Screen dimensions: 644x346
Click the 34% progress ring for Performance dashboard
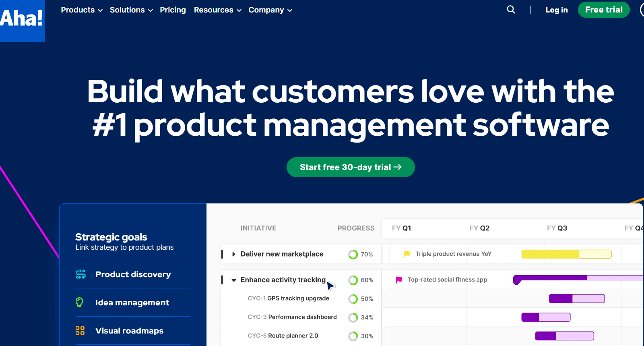tap(353, 317)
